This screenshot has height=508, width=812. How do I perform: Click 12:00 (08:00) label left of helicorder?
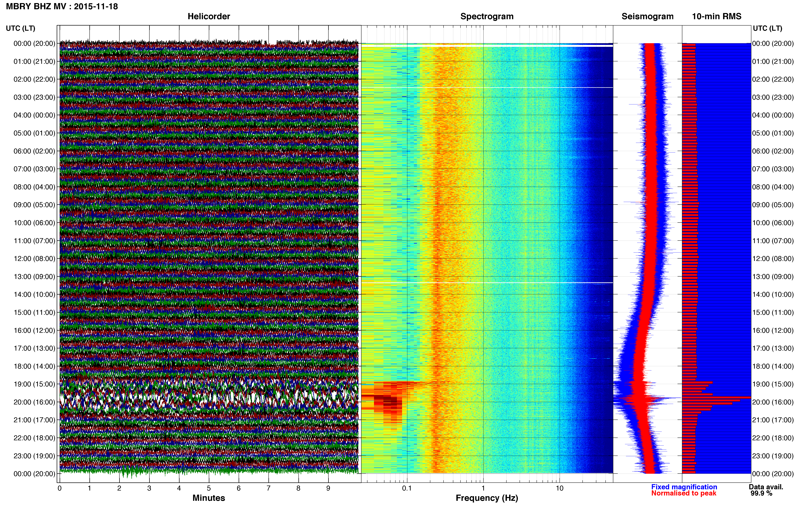(x=34, y=259)
